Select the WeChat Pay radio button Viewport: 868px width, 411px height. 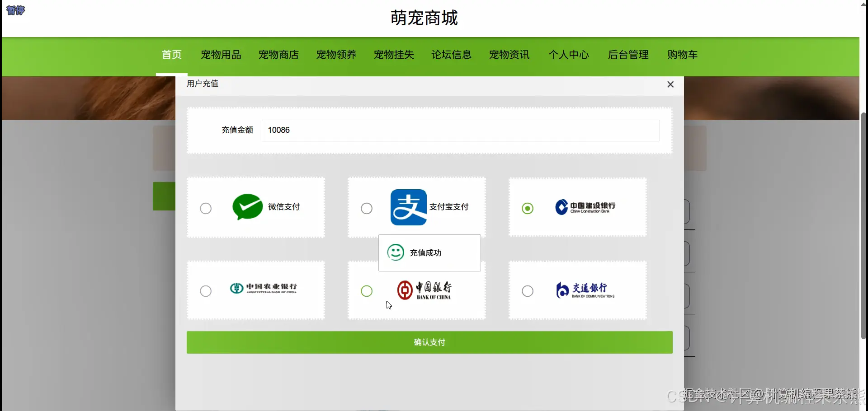[x=206, y=208]
